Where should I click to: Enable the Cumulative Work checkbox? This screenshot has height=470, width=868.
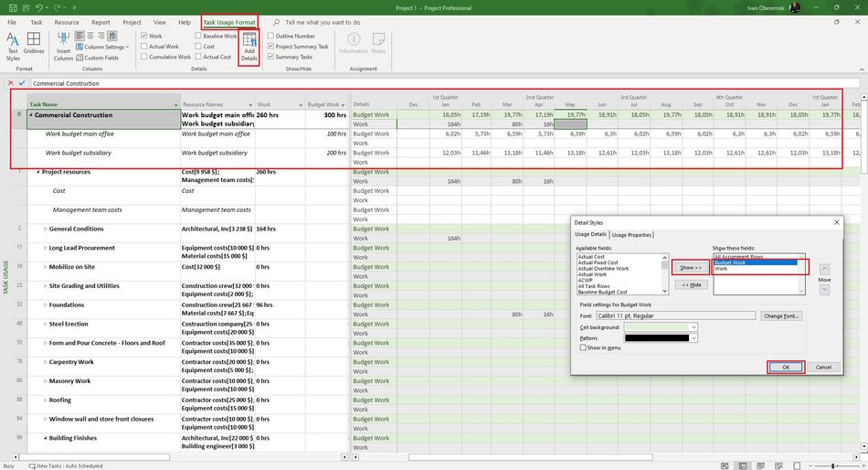pyautogui.click(x=144, y=57)
